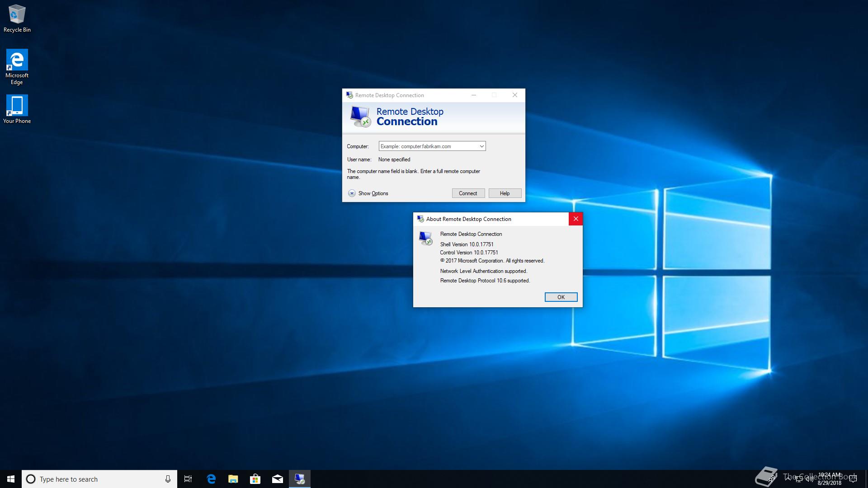Click 'The computer name field is blank' message

[414, 174]
